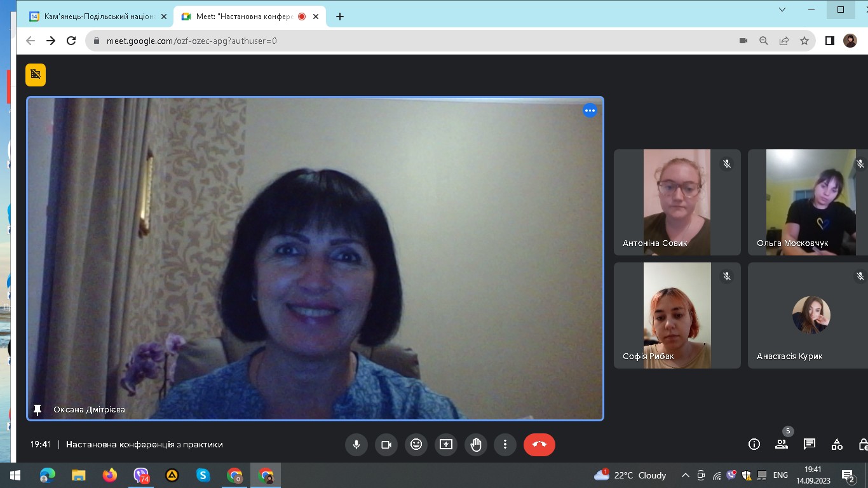
Task: Open meeting details info icon
Action: tap(754, 445)
